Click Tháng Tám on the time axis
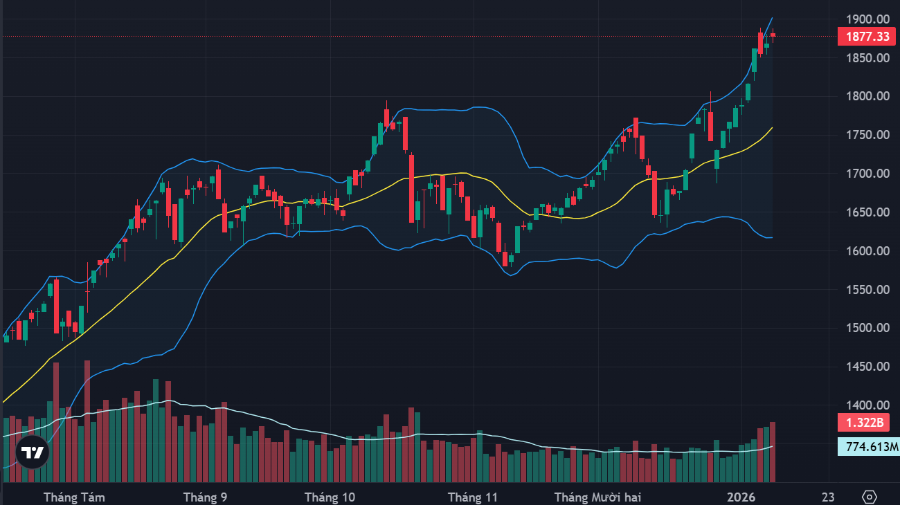Image resolution: width=900 pixels, height=505 pixels. tap(75, 496)
